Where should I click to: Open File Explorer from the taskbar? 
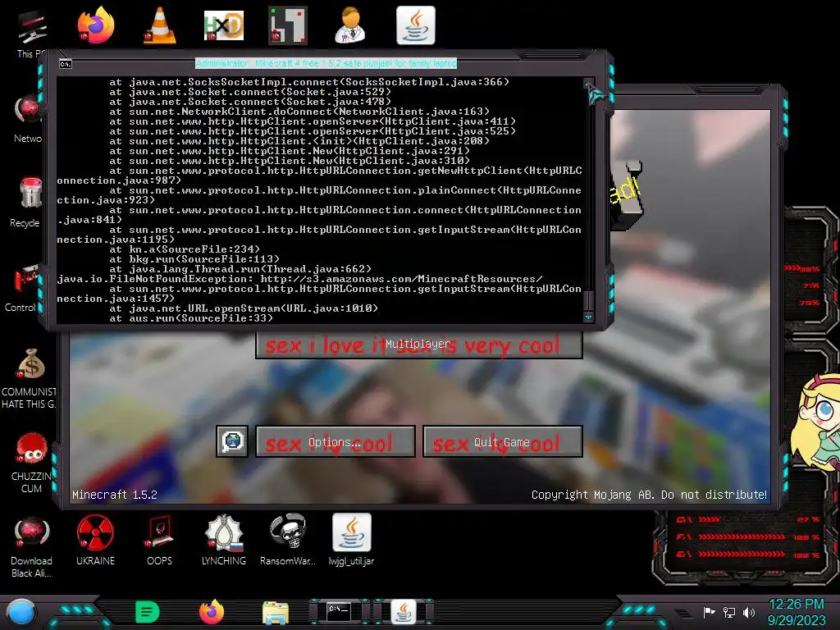coord(276,612)
